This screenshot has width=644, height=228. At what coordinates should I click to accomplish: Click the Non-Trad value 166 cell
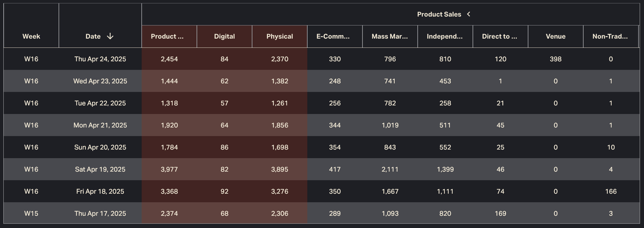611,192
